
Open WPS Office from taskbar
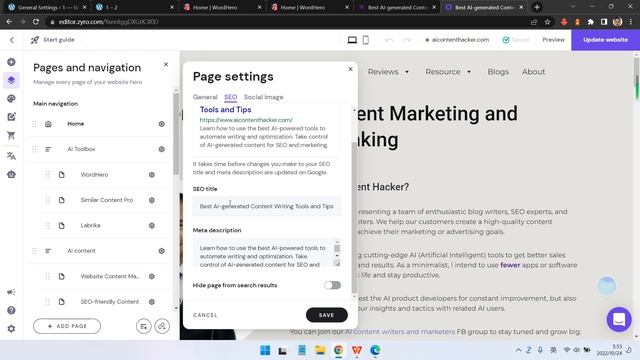coord(357,350)
